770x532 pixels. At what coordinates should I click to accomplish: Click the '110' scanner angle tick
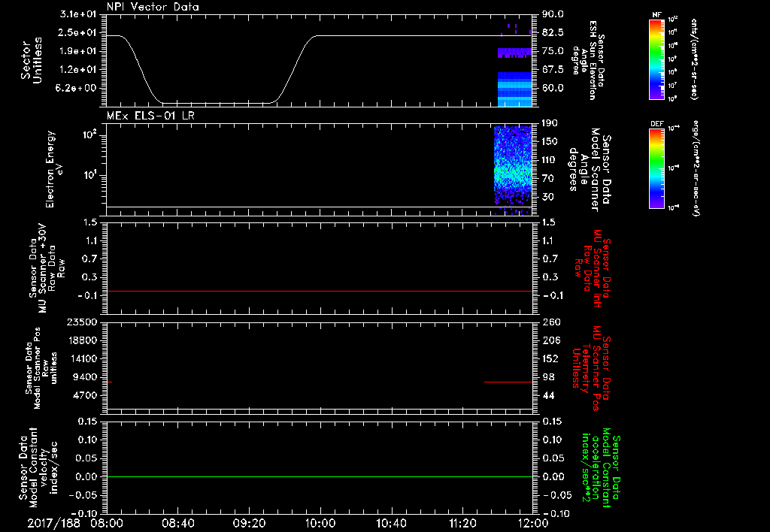click(550, 160)
